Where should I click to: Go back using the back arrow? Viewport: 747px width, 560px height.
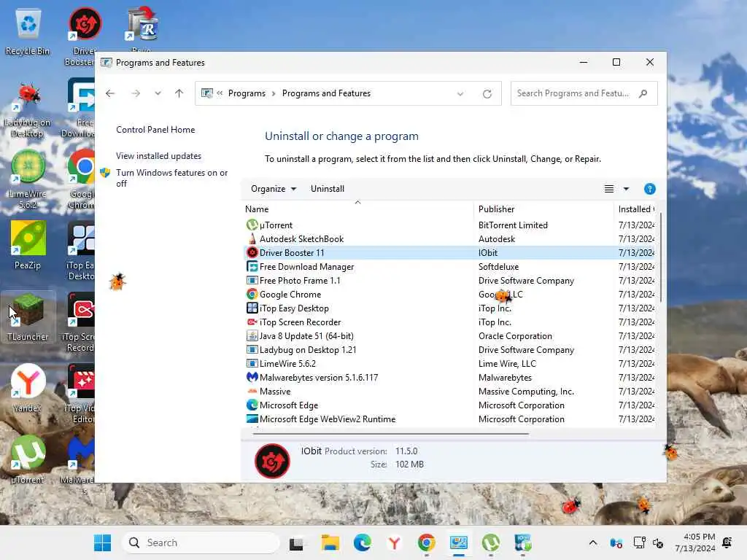click(x=110, y=93)
